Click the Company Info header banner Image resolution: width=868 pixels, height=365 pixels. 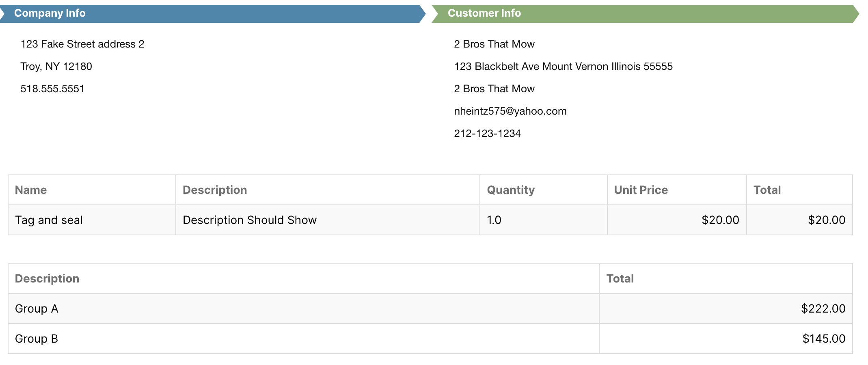coord(213,13)
